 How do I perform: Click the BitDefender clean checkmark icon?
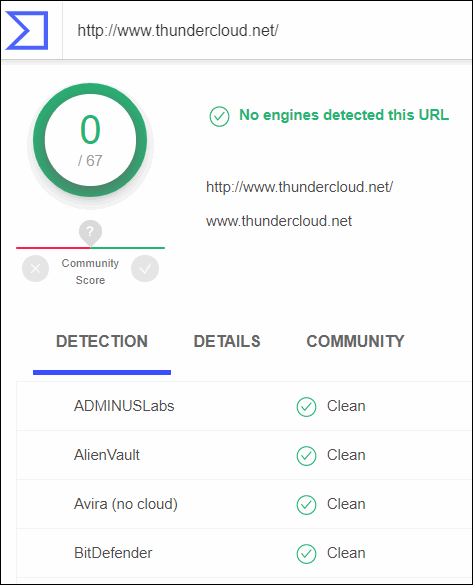pyautogui.click(x=306, y=554)
